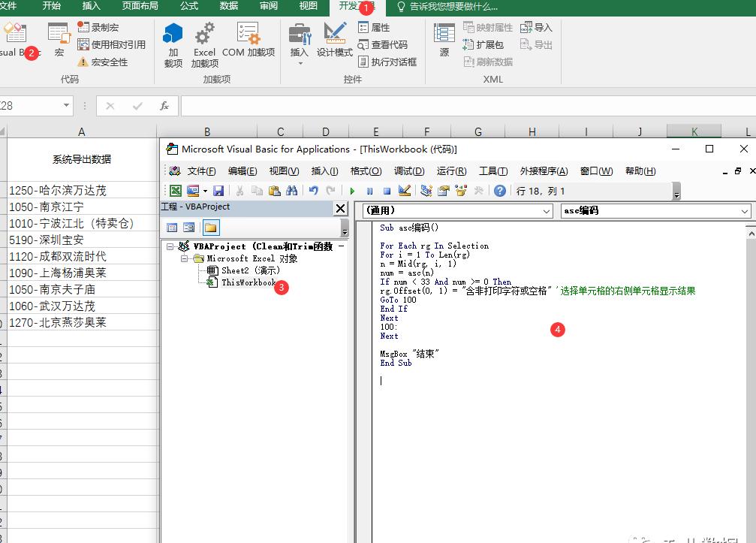Open 宏安全性 macro security settings
Image resolution: width=756 pixels, height=543 pixels.
103,62
